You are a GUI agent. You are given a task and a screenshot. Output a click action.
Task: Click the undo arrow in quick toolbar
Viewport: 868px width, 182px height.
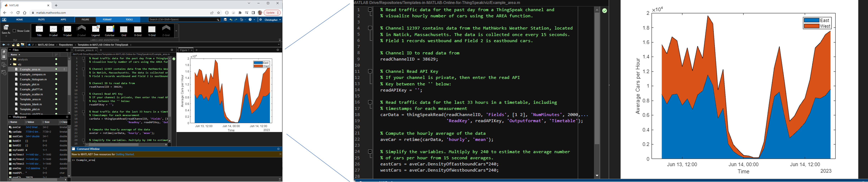point(231,20)
